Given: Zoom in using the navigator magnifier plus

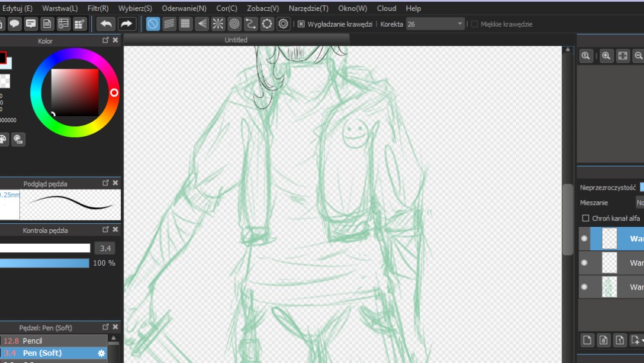Looking at the screenshot, I should tap(606, 56).
